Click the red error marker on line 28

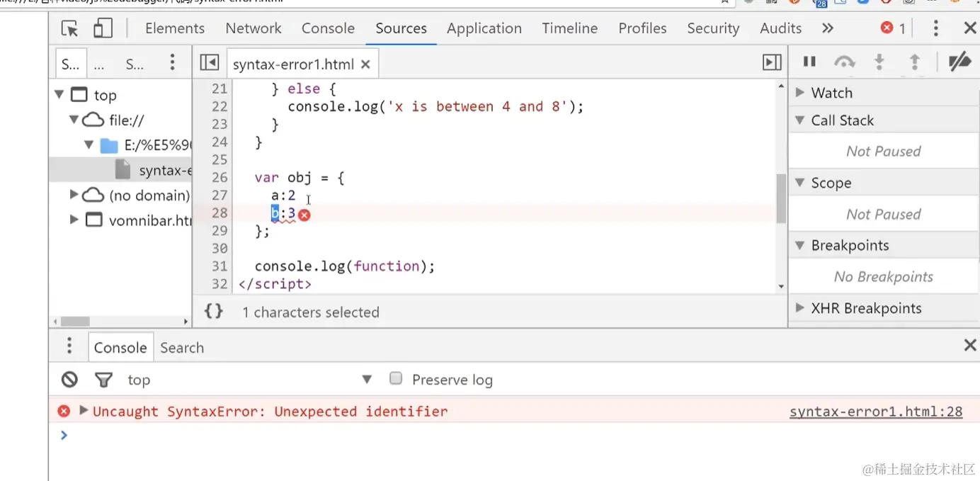pyautogui.click(x=304, y=215)
